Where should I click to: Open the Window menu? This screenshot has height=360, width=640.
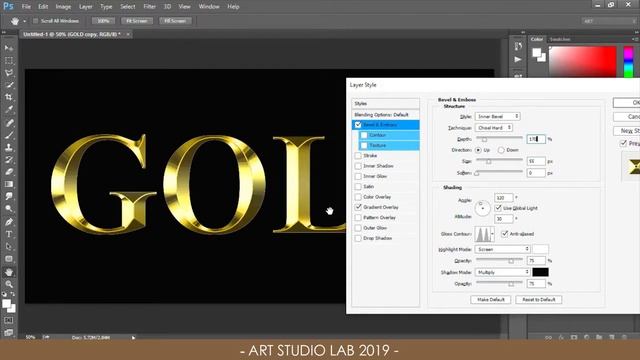click(209, 7)
